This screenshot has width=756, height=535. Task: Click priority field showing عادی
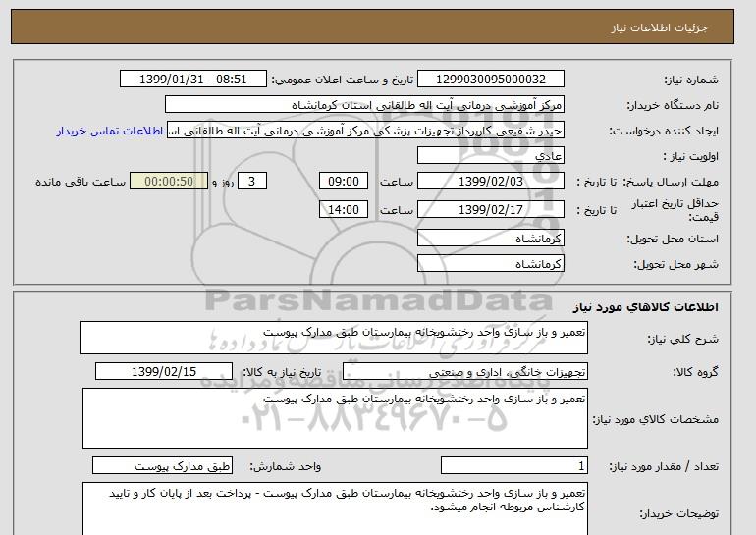pos(491,156)
